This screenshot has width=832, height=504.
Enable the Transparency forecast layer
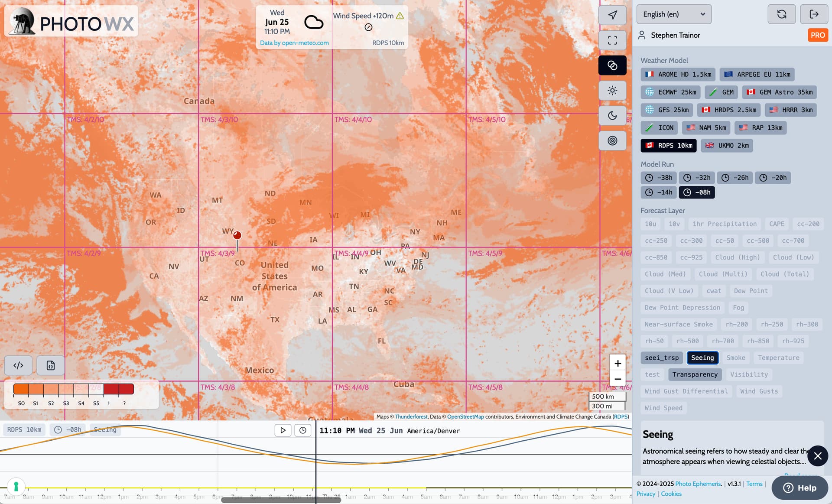click(695, 374)
